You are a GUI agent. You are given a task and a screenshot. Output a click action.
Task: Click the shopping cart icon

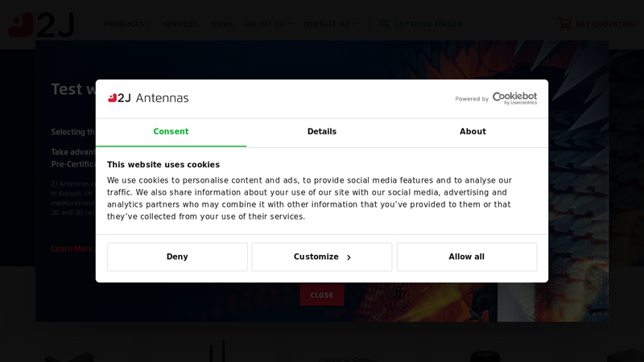pyautogui.click(x=564, y=23)
